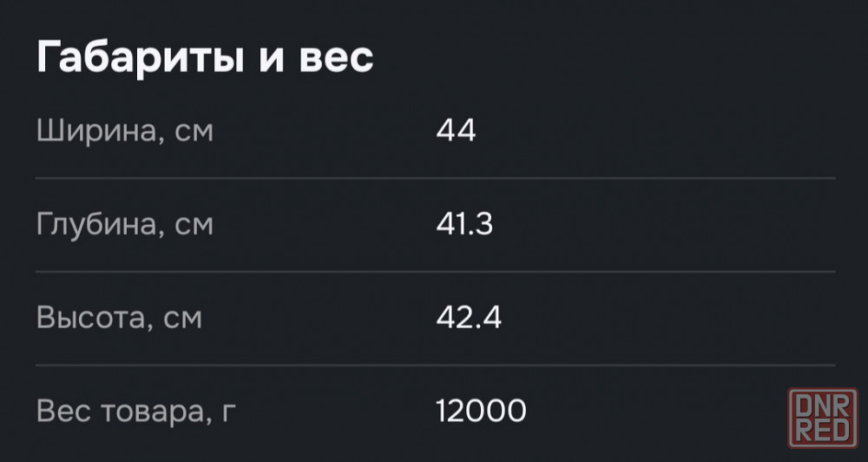Select the "Глубина, см" label
Image resolution: width=868 pixels, height=462 pixels.
point(124,226)
